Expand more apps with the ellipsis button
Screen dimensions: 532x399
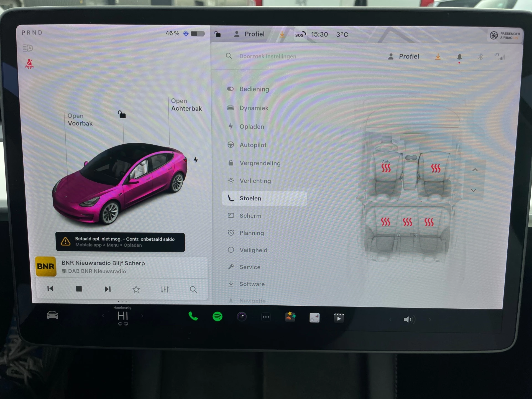point(266,316)
